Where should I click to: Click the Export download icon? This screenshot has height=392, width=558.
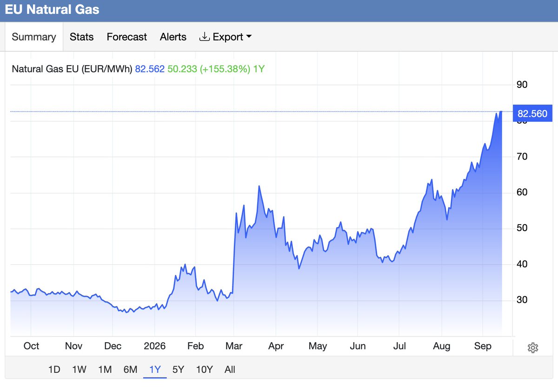click(204, 37)
